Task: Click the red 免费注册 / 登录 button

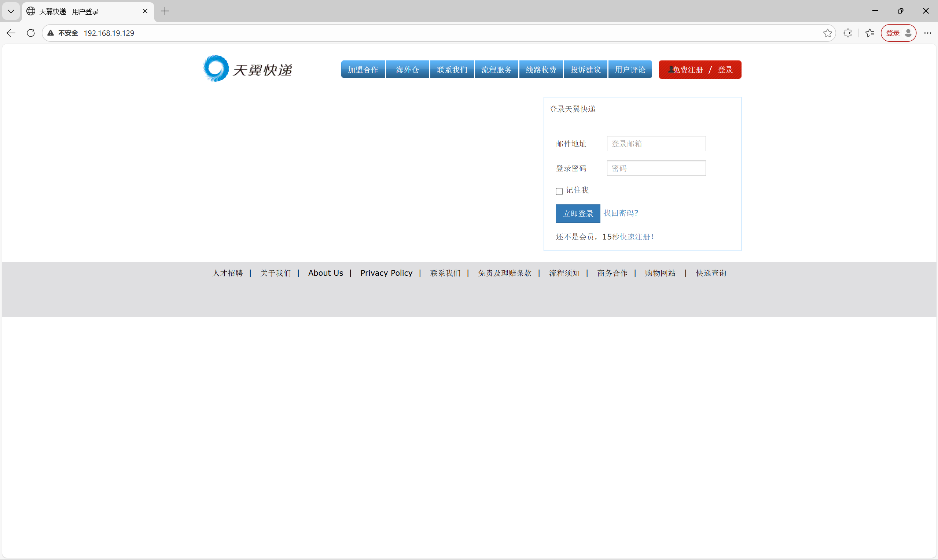Action: 700,70
